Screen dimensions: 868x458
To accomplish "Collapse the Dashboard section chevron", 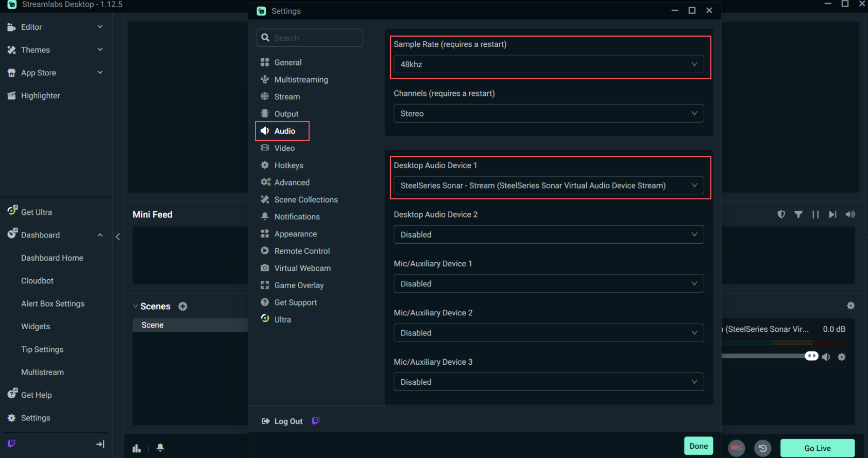I will 100,235.
